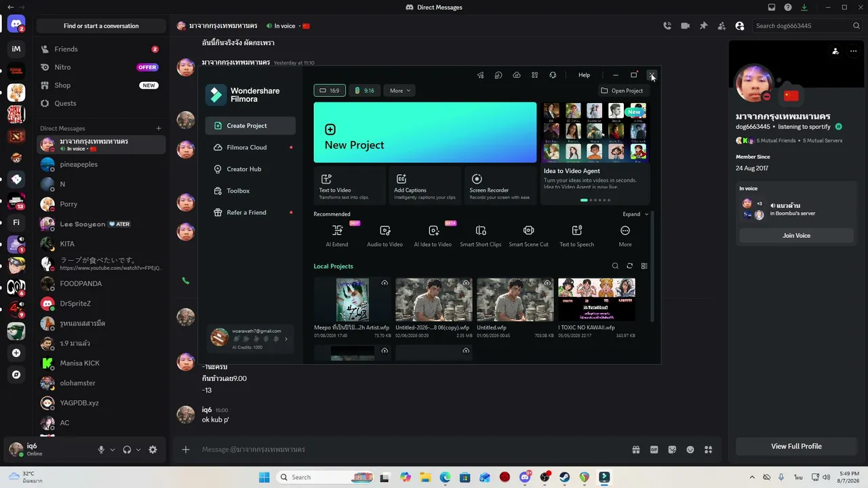Hide the Discord user profile panel
Viewport: 868px width, 488px height.
click(739, 26)
